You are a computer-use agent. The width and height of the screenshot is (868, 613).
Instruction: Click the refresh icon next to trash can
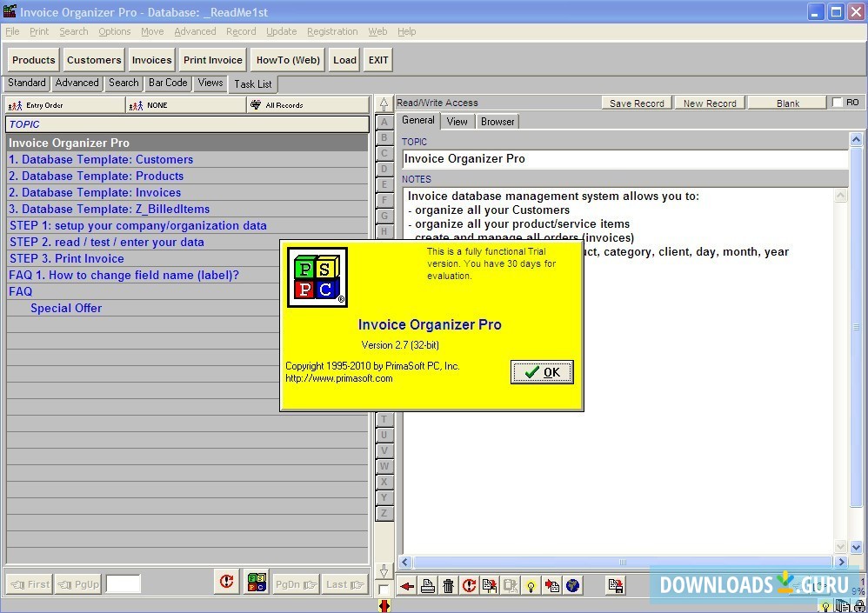tap(470, 586)
